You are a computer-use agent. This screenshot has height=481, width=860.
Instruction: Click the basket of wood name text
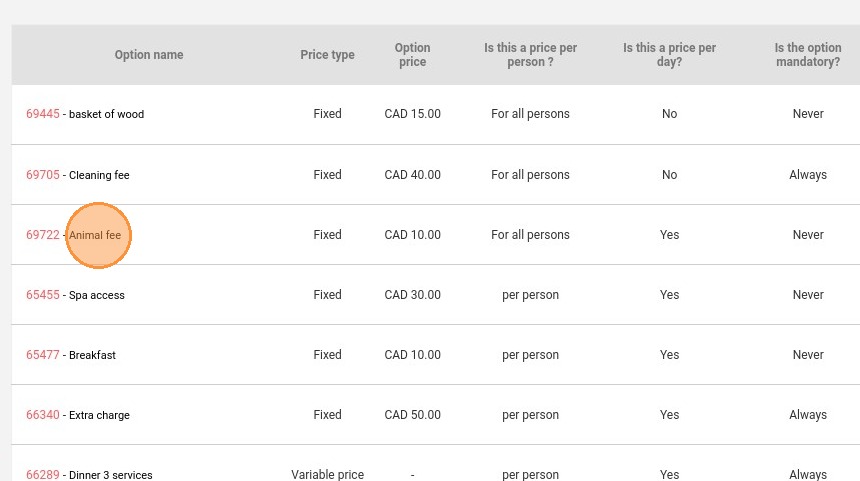tap(106, 114)
